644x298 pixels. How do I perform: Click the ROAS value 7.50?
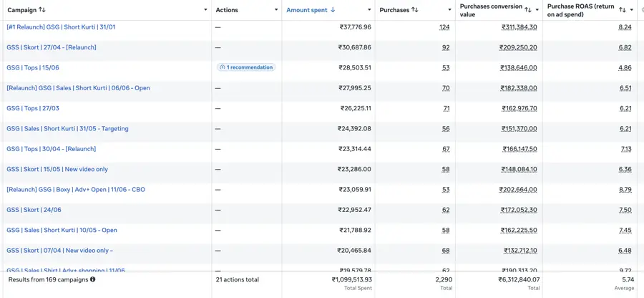coord(625,210)
